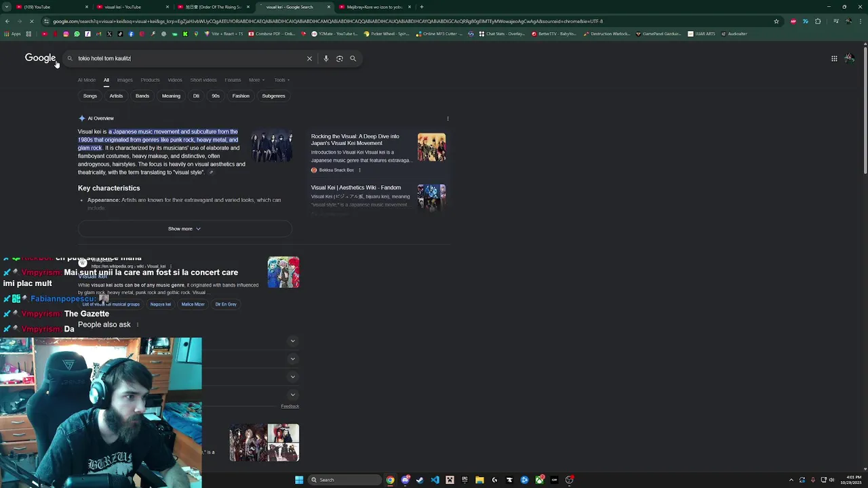868x488 pixels.
Task: Stop loading the page
Action: pos(31,21)
